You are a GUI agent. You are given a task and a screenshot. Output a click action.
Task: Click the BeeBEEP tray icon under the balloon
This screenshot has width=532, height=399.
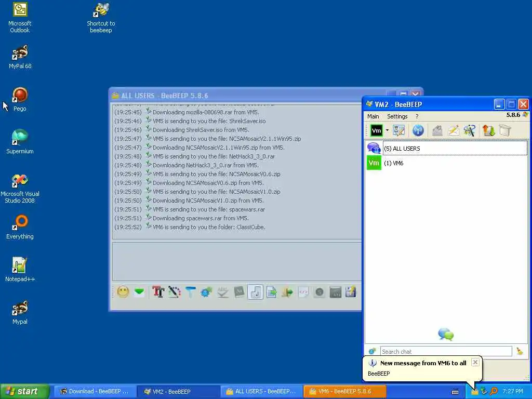475,392
